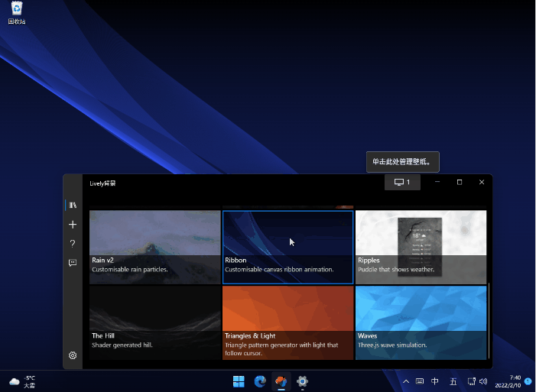Set the Waves wallpaper

pos(421,322)
